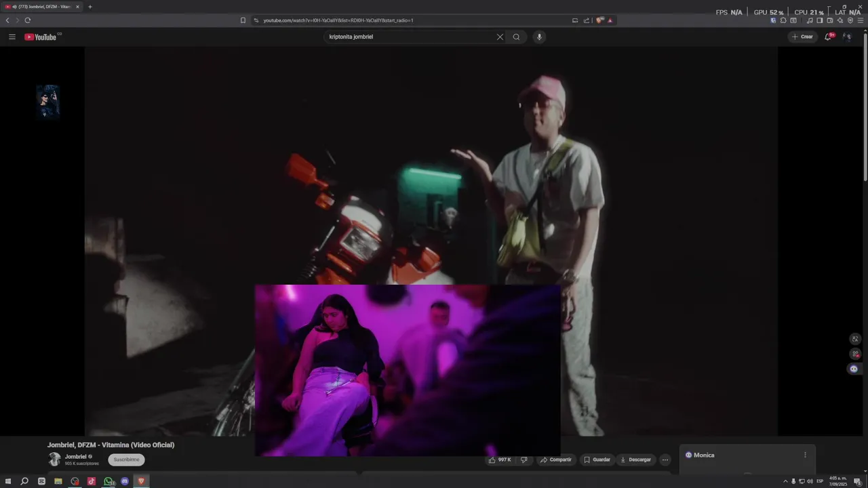Screen dimensions: 868x488
Task: Open the media control music note icon
Action: [x=809, y=20]
